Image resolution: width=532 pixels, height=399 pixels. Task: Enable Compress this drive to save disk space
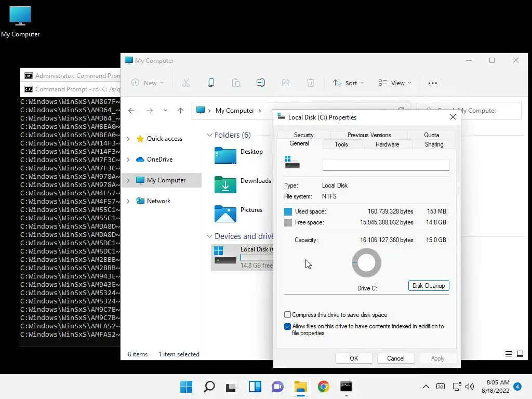point(287,314)
